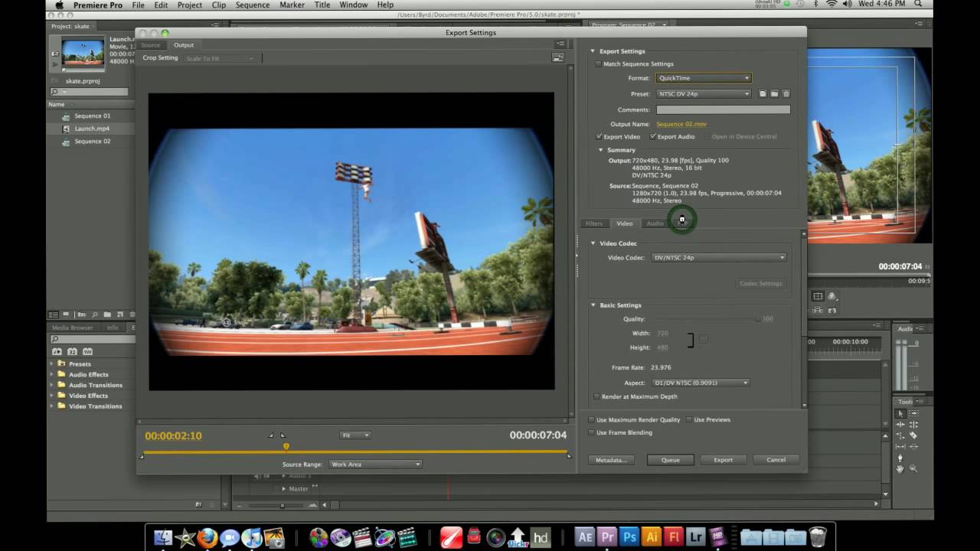Viewport: 980px width, 551px height.
Task: Select Launch.mp4 in the Project panel
Action: pyautogui.click(x=91, y=129)
